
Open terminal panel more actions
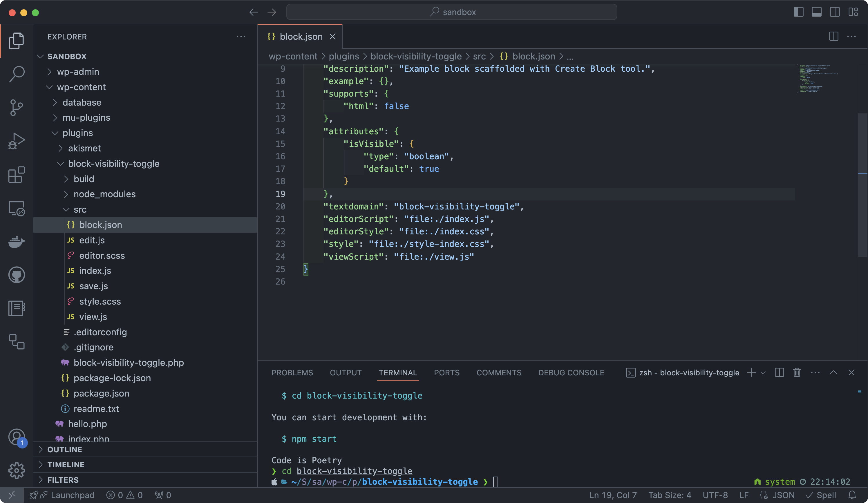pos(815,372)
